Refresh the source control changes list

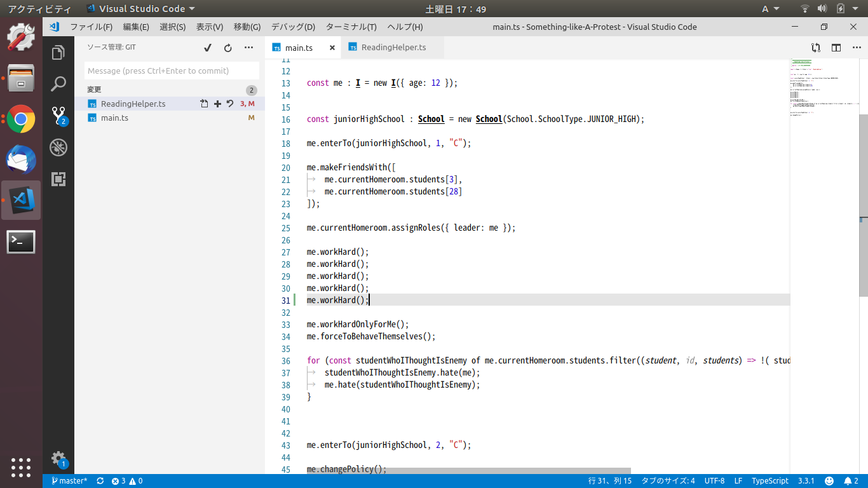coord(228,48)
